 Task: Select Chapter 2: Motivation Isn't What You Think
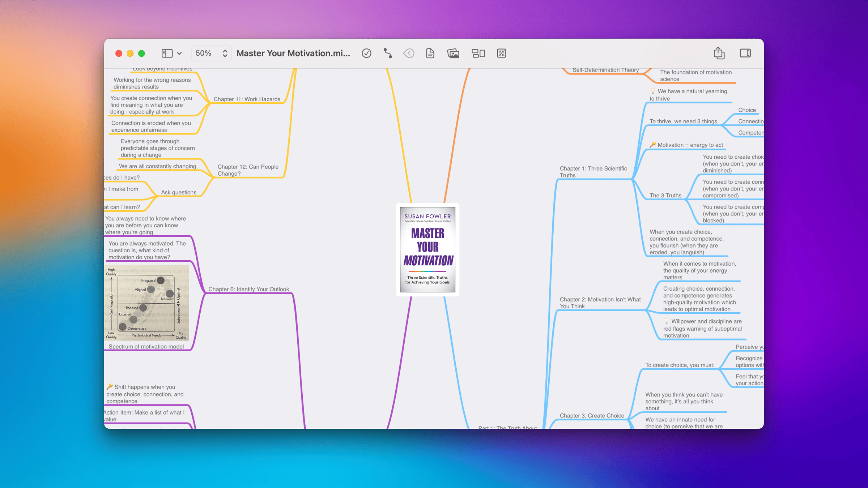click(x=600, y=303)
